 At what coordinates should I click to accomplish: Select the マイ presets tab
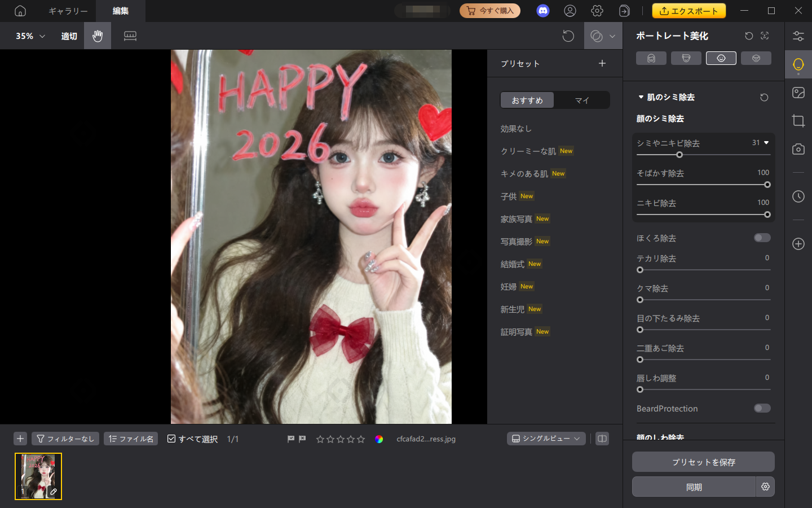581,100
